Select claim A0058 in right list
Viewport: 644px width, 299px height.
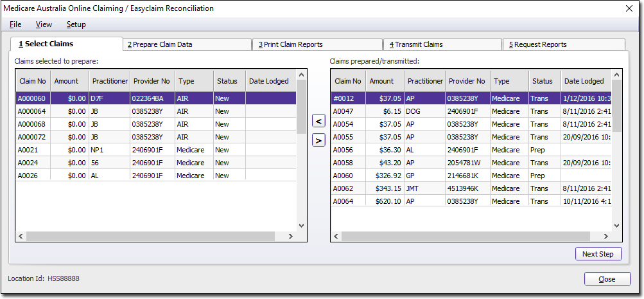pos(471,163)
